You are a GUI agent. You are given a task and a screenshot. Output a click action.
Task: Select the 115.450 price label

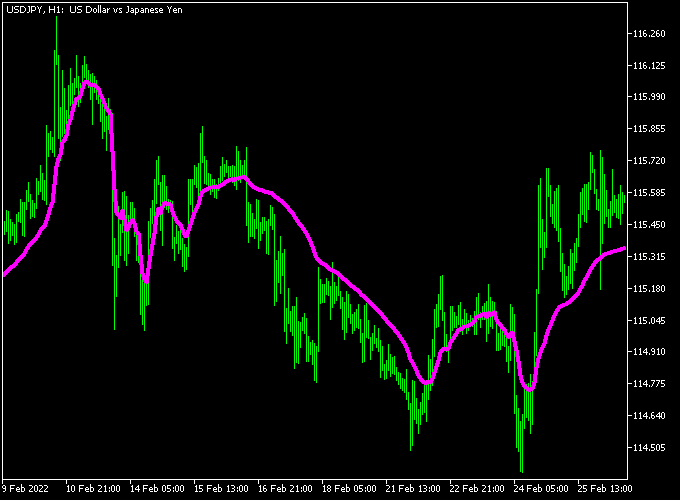click(x=649, y=225)
